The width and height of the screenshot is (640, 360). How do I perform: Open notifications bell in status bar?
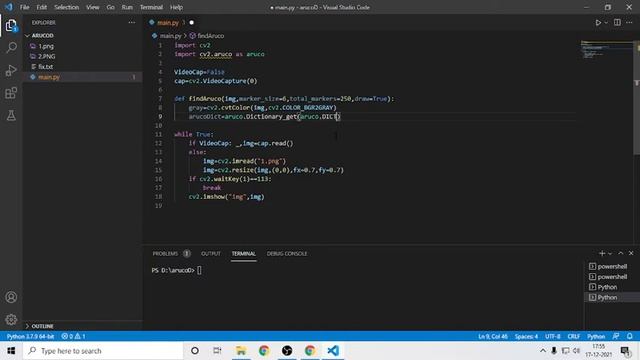coord(630,336)
